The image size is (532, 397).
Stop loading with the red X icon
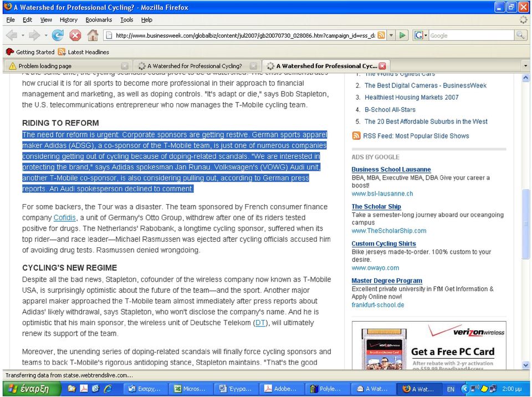click(75, 35)
